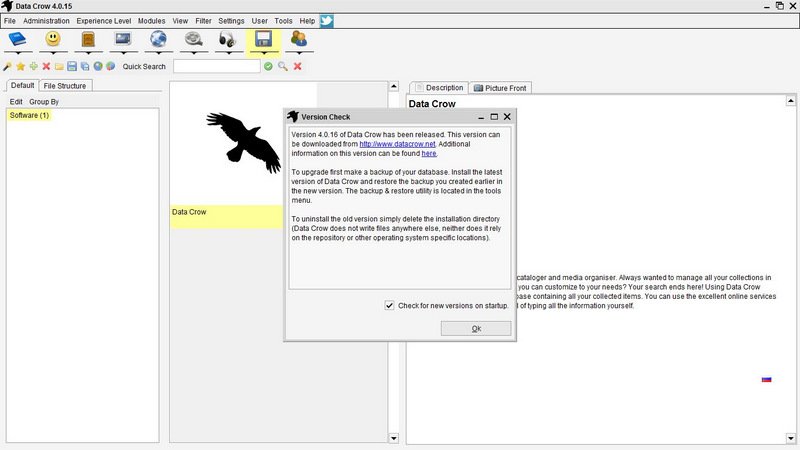Open the headphones Music module

pos(228,39)
